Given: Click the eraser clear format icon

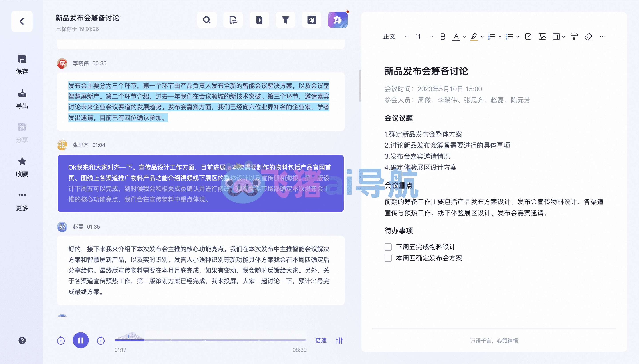Looking at the screenshot, I should click(588, 36).
